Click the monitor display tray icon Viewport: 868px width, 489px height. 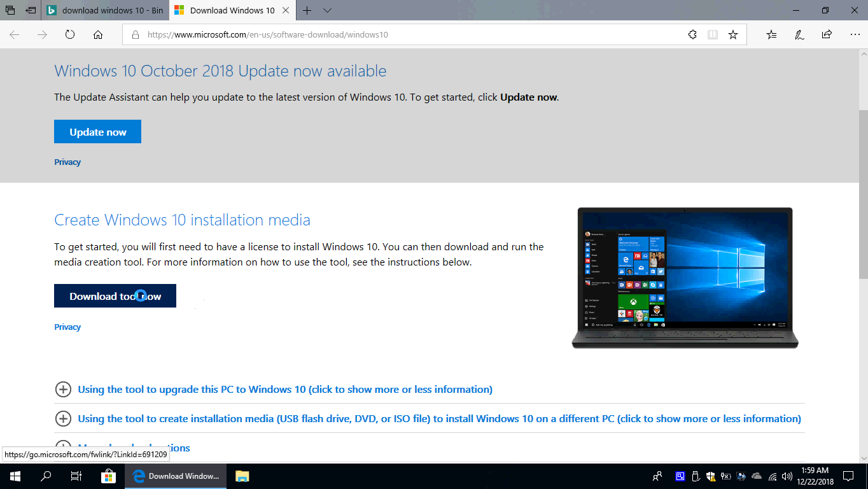pos(741,476)
